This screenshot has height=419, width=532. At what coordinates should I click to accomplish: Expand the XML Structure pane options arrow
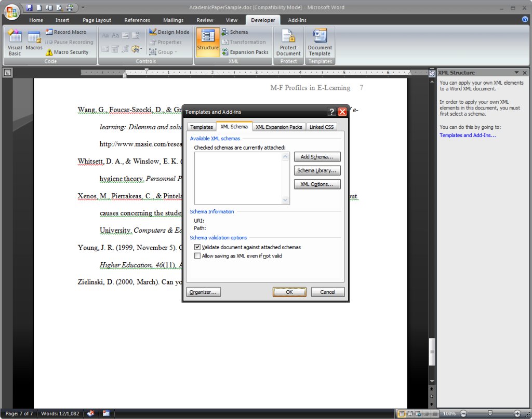(x=516, y=73)
